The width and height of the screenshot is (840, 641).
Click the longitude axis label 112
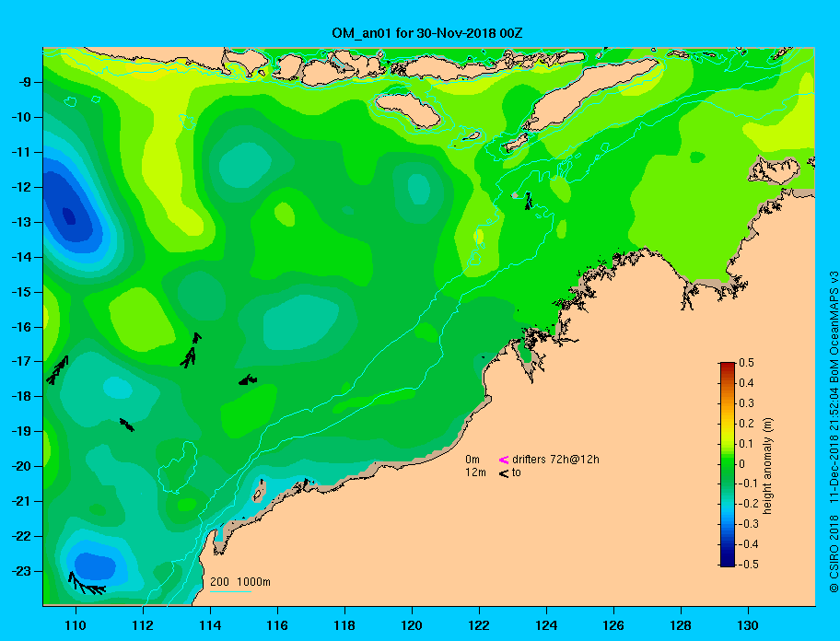[143, 625]
